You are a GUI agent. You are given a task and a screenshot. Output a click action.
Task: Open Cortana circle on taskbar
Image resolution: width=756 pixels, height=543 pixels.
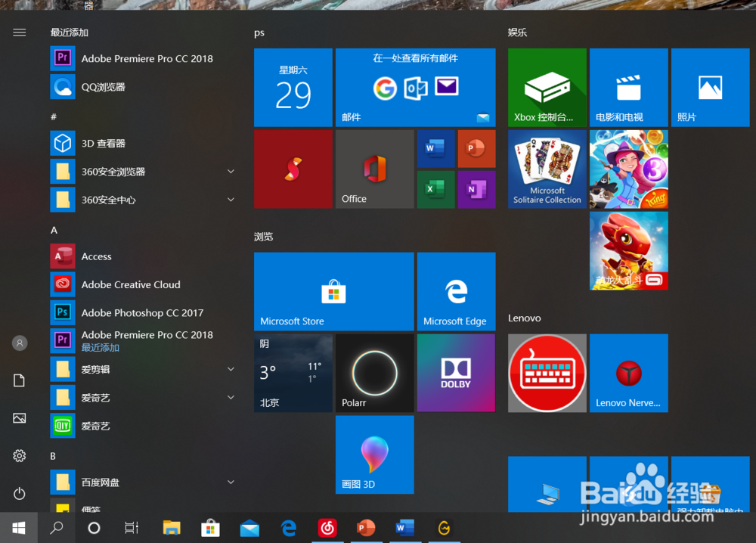94,528
